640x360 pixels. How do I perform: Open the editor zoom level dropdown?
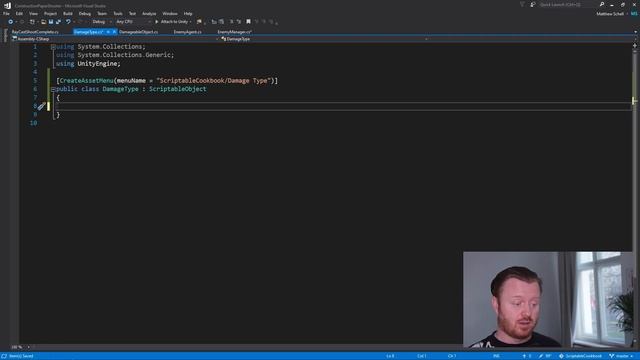(20, 347)
